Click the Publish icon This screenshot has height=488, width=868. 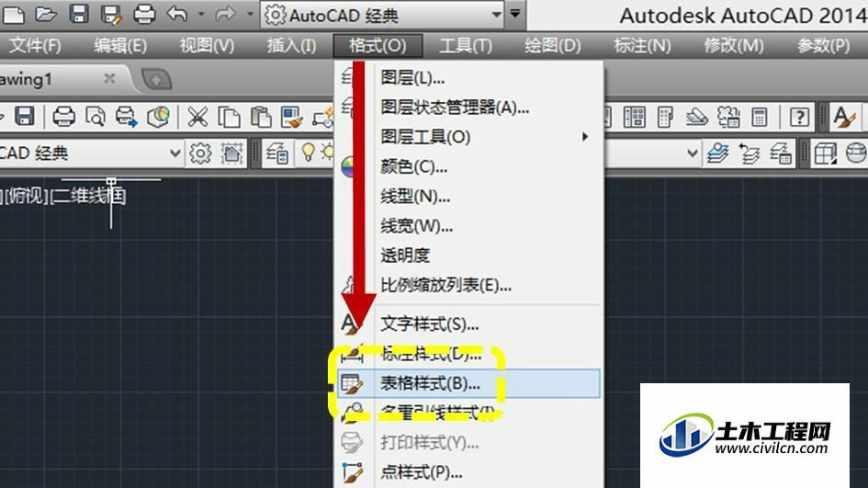(x=127, y=117)
